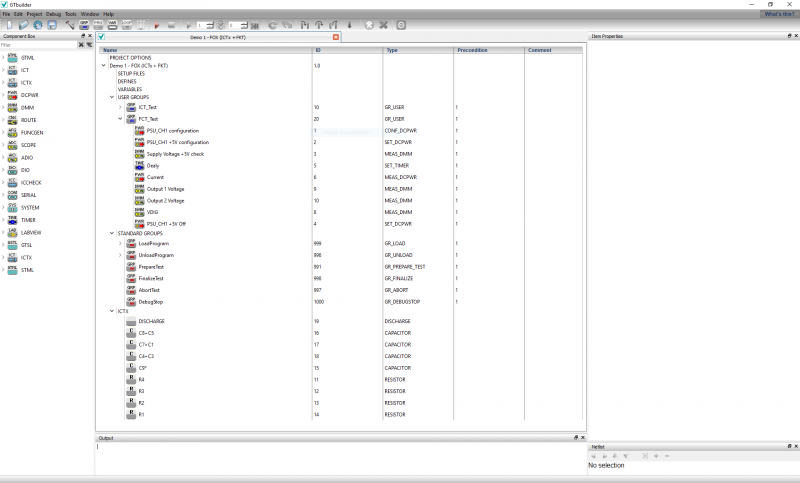Screen dimensions: 800x483
Task: Click the FUNCGEN component icon
Action: click(x=12, y=132)
